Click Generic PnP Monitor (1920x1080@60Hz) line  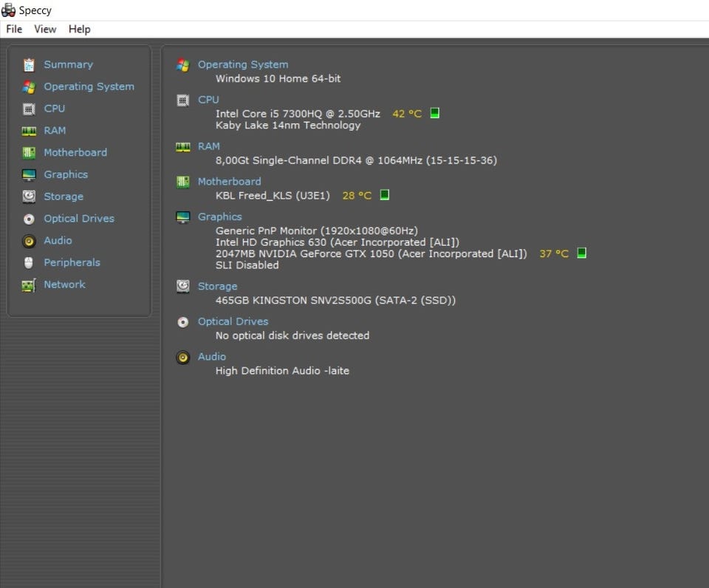(317, 230)
